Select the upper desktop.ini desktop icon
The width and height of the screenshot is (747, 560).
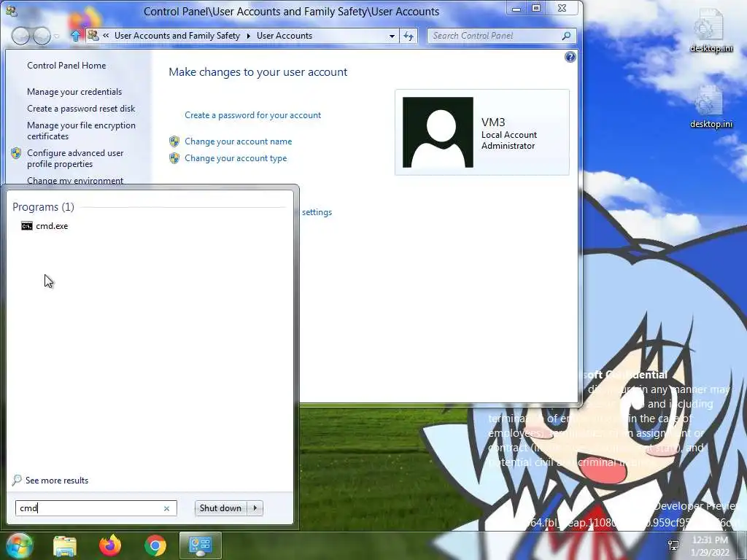point(711,30)
